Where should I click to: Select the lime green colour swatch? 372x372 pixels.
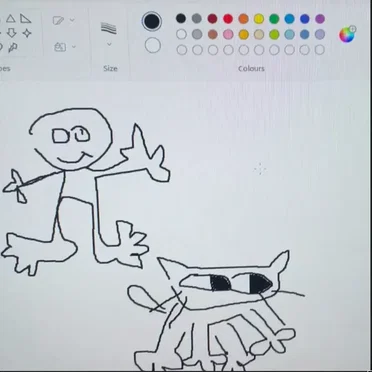click(274, 34)
